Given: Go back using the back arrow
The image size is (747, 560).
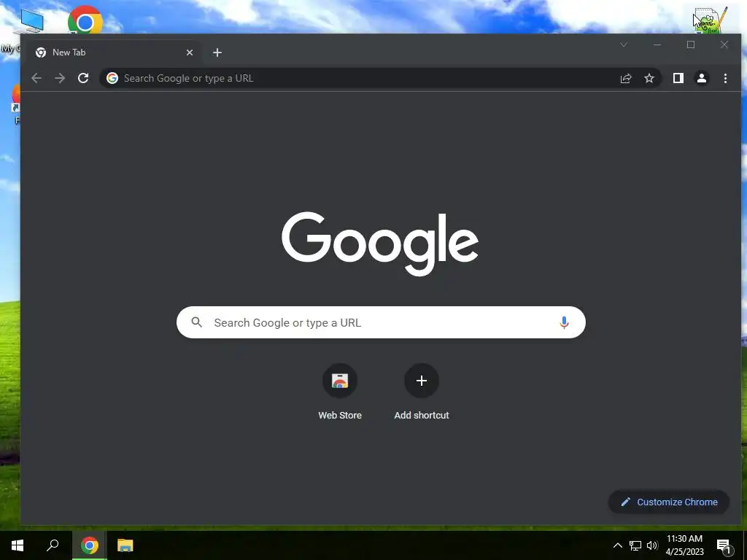Looking at the screenshot, I should click(x=36, y=78).
